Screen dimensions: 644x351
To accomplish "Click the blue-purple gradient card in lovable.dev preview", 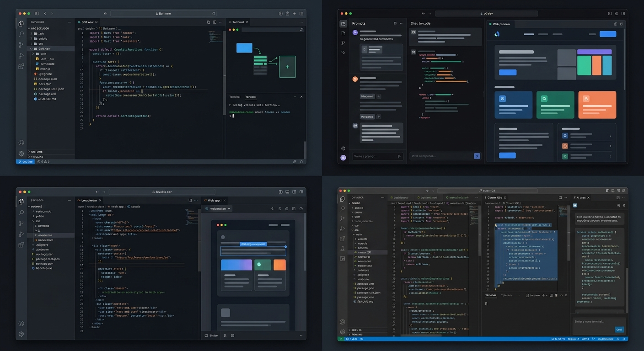I will tap(236, 265).
